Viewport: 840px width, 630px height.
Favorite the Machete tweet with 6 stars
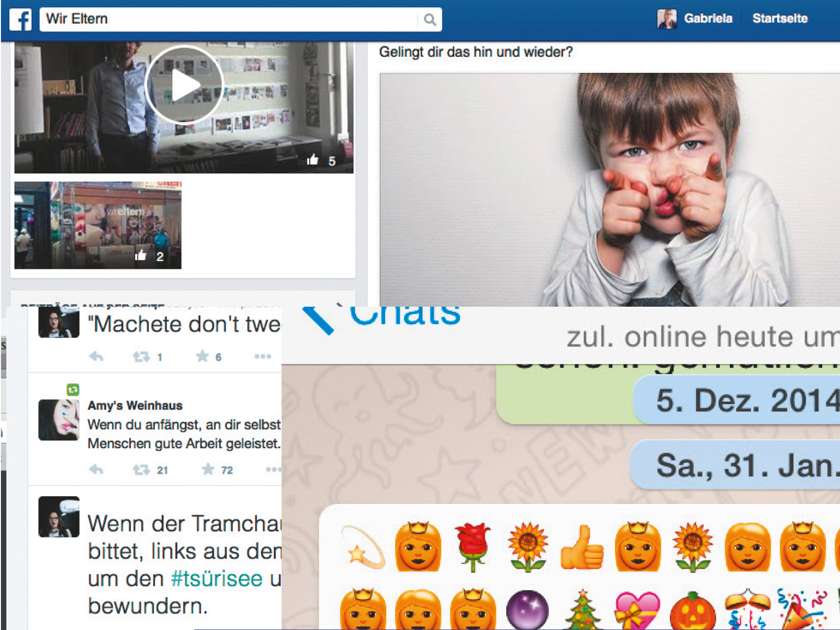[202, 357]
